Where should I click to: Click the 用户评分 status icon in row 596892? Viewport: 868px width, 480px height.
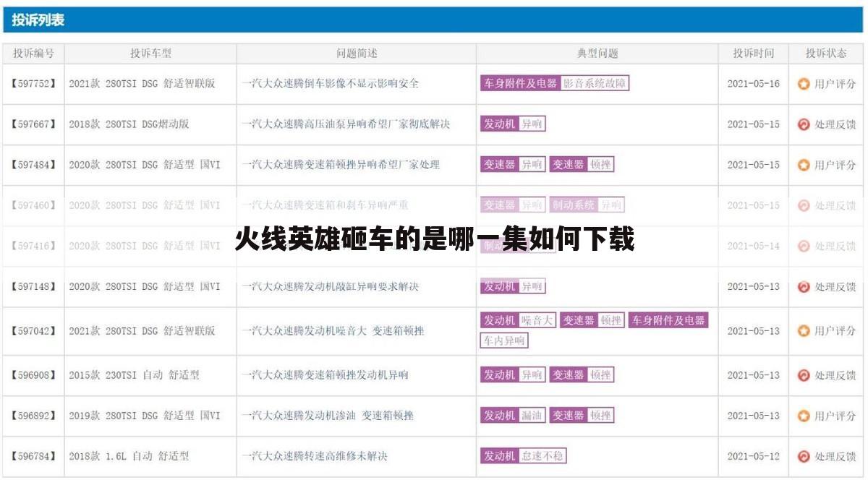[804, 416]
